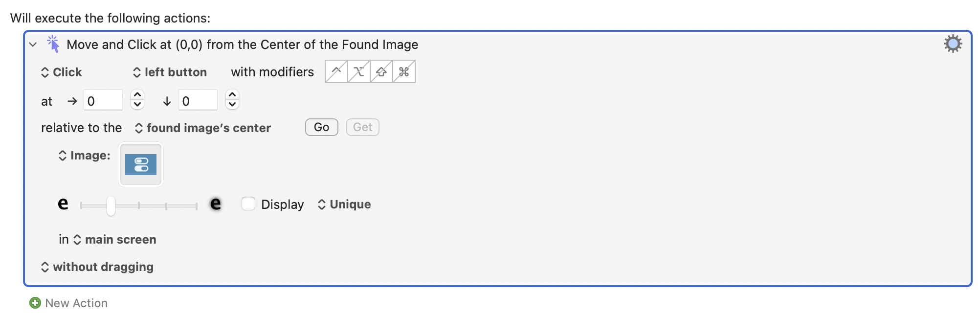
Task: Toggle the Command modifier key icon
Action: pyautogui.click(x=404, y=72)
